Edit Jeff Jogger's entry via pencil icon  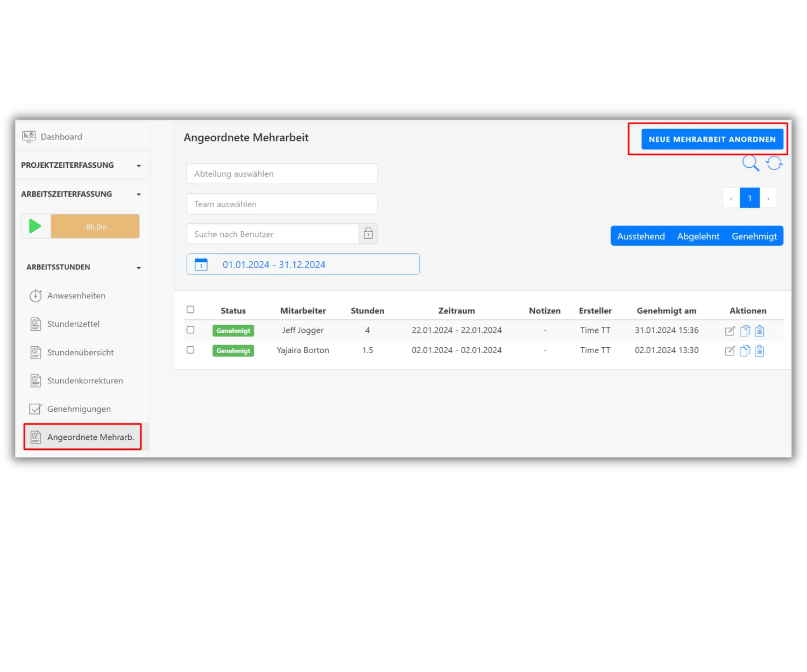tap(730, 330)
